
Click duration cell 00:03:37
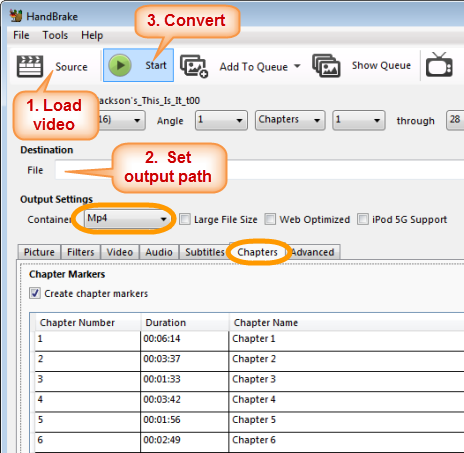pyautogui.click(x=185, y=361)
